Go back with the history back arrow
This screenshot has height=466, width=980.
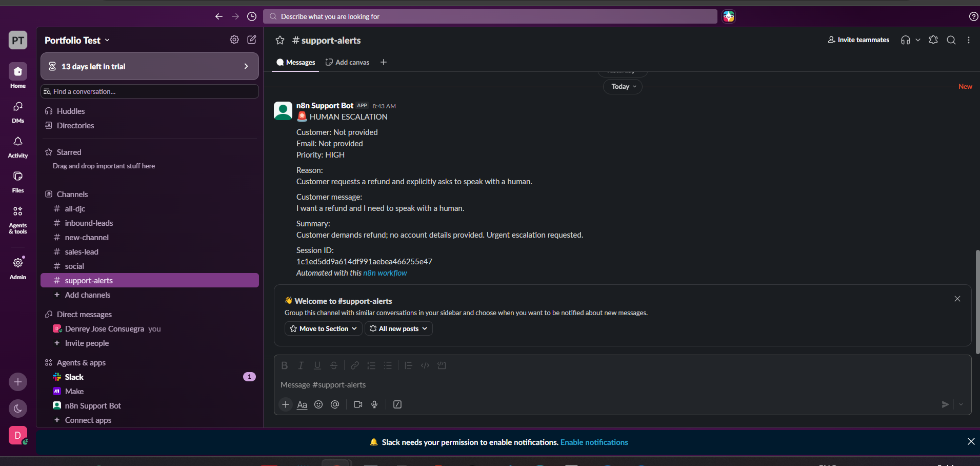point(219,16)
